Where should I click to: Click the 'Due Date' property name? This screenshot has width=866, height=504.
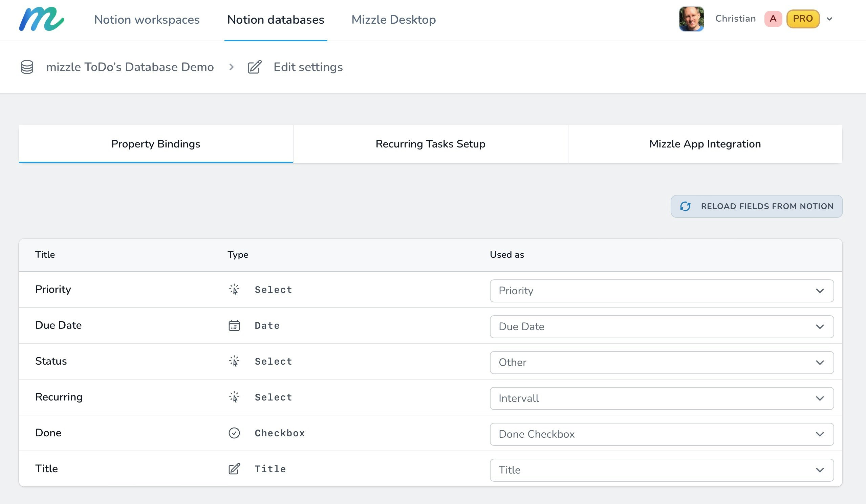click(x=59, y=325)
